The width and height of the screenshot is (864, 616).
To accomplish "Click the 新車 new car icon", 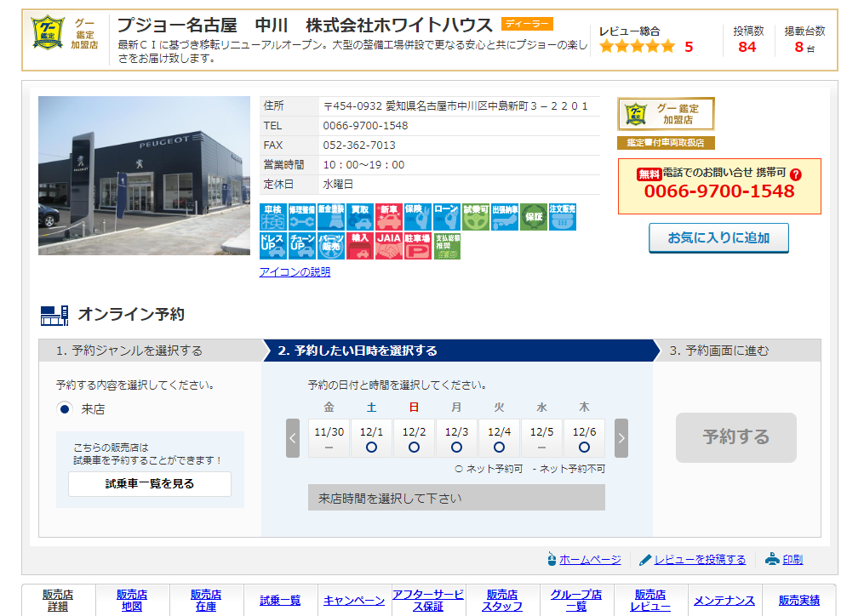I will [389, 217].
